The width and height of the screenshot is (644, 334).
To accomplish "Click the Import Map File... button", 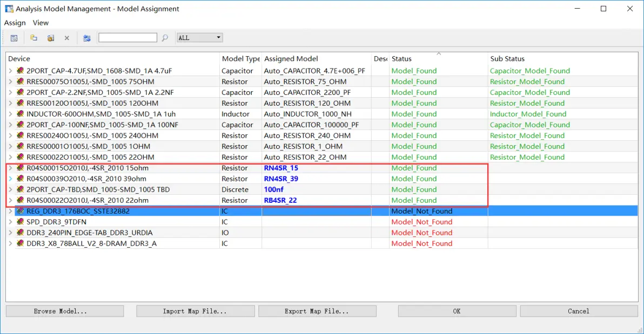I will 195,311.
